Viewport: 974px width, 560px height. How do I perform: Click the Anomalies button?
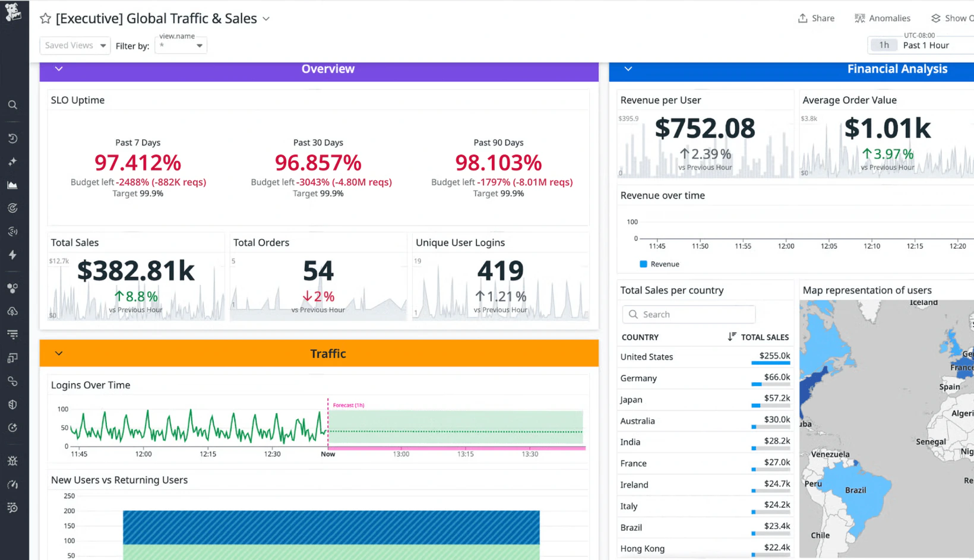coord(882,18)
